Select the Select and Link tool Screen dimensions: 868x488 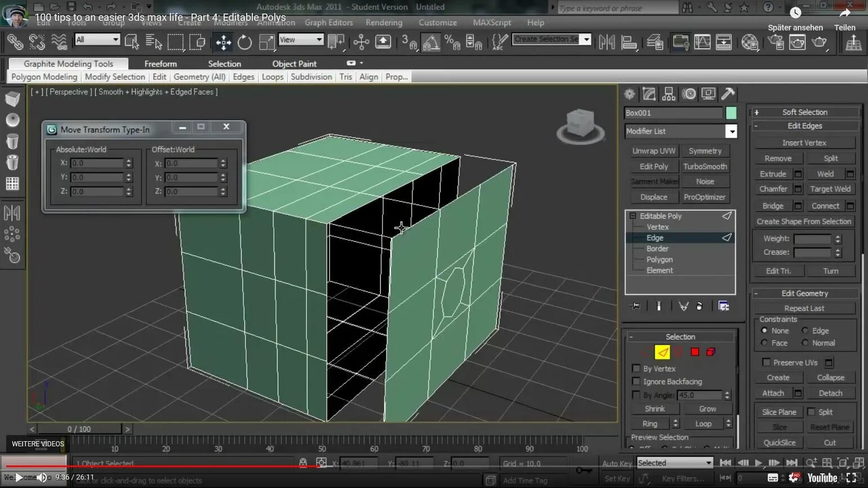[x=15, y=42]
